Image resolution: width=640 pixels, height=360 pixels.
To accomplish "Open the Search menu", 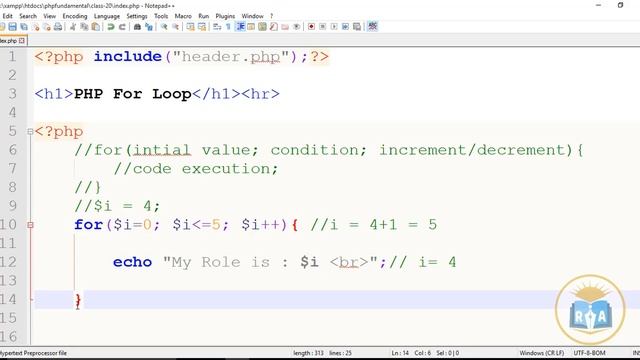I will pos(28,16).
